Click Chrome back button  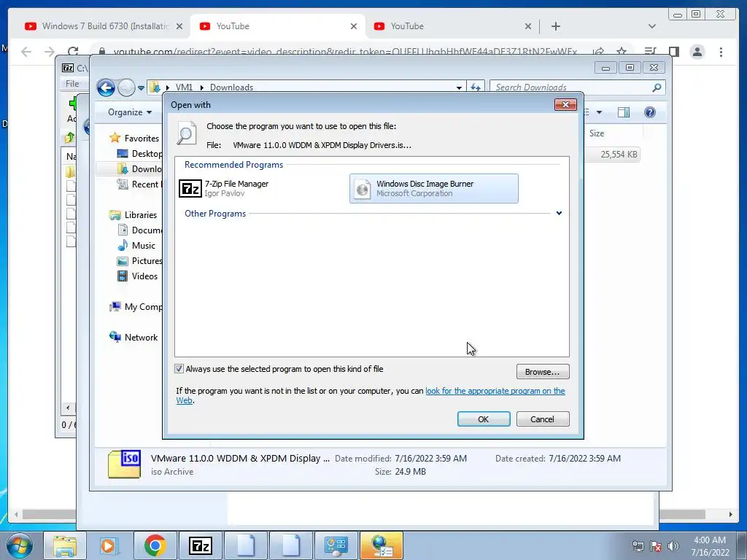(x=26, y=52)
